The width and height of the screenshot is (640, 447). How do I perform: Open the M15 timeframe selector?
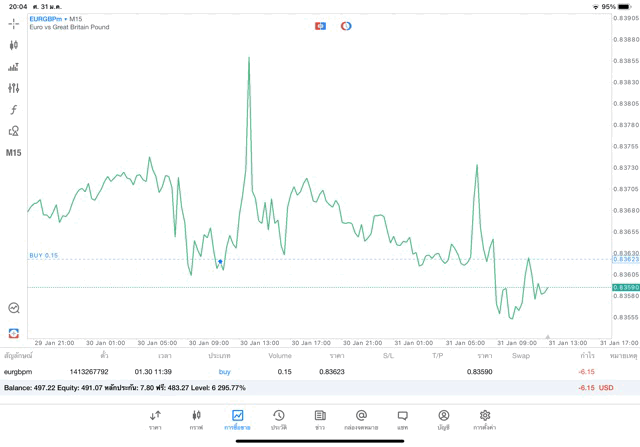coord(14,153)
